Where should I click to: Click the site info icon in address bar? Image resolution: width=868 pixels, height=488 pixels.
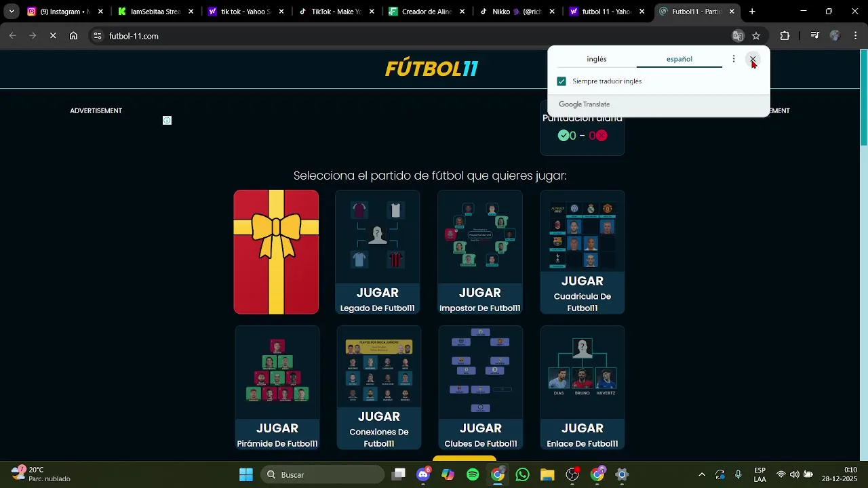click(x=98, y=36)
